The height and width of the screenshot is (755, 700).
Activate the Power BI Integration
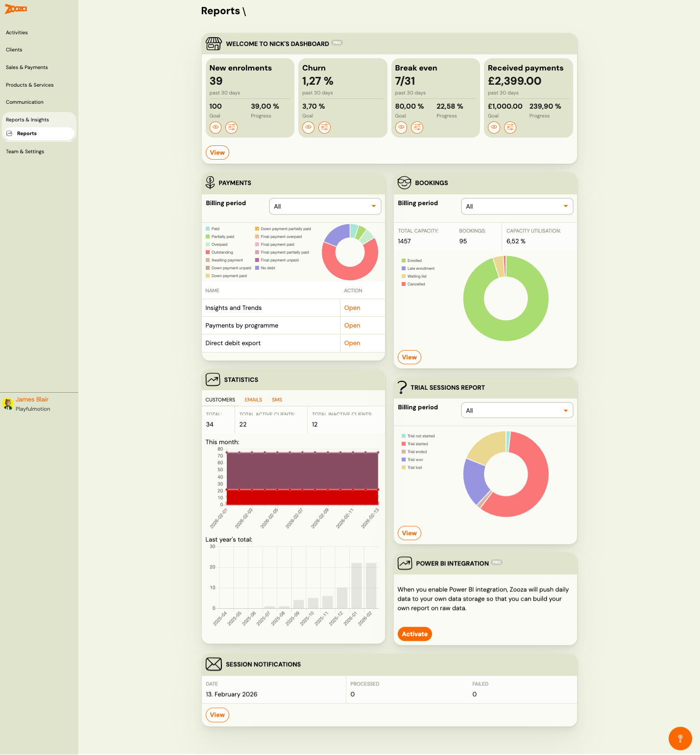414,634
